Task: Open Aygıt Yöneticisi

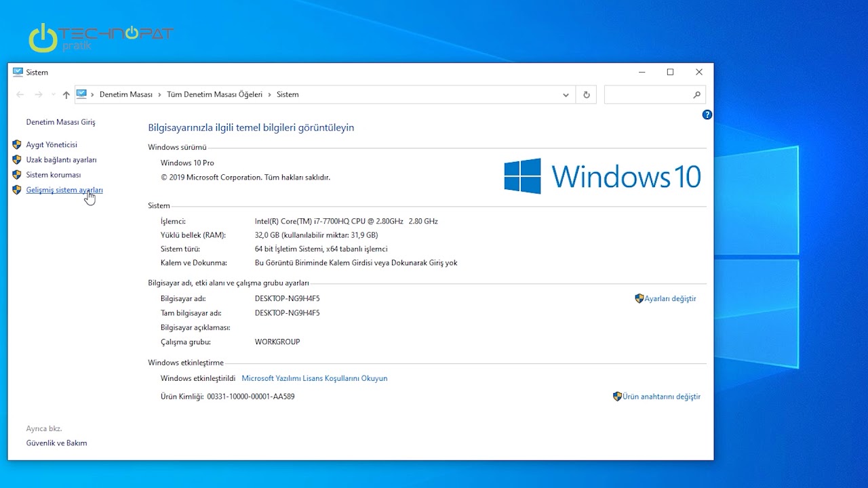Action: [52, 144]
